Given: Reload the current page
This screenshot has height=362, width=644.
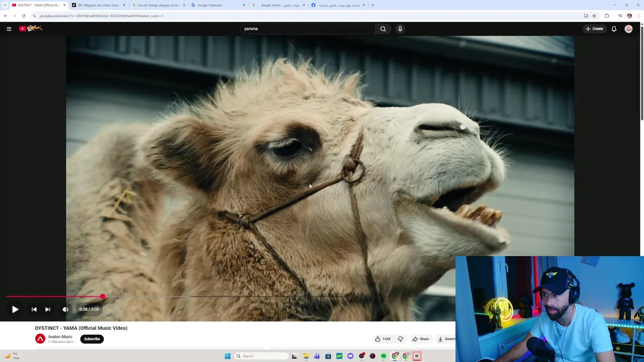Looking at the screenshot, I should coord(23,16).
